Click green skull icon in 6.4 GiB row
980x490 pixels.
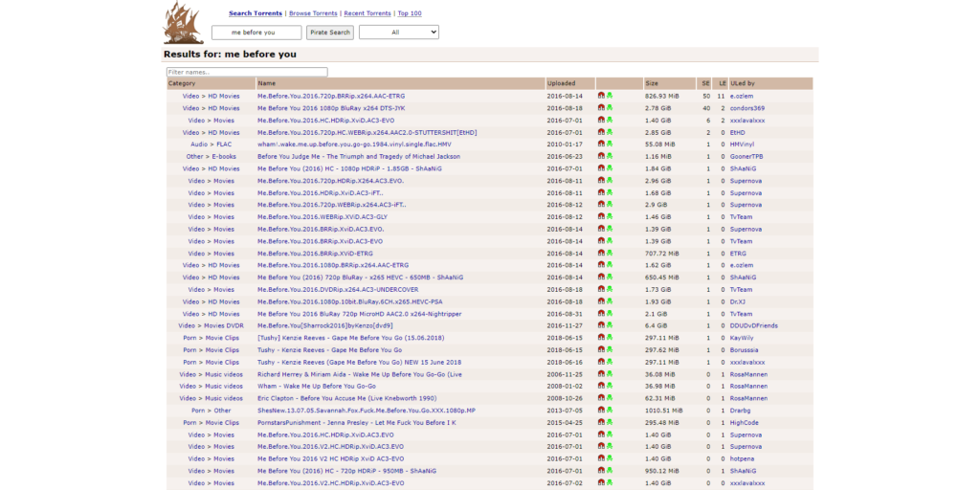[x=610, y=325]
